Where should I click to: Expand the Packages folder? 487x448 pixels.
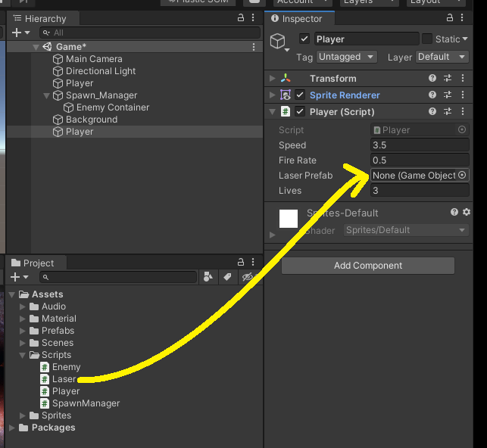12,428
